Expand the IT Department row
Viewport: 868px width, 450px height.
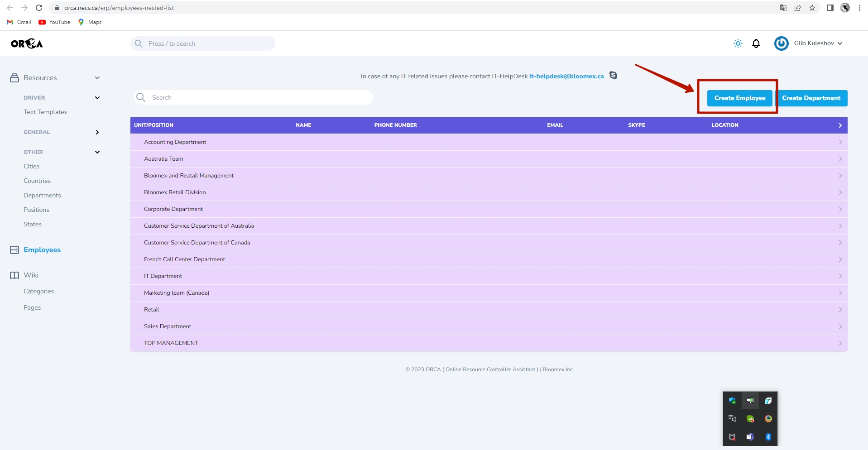[489, 276]
